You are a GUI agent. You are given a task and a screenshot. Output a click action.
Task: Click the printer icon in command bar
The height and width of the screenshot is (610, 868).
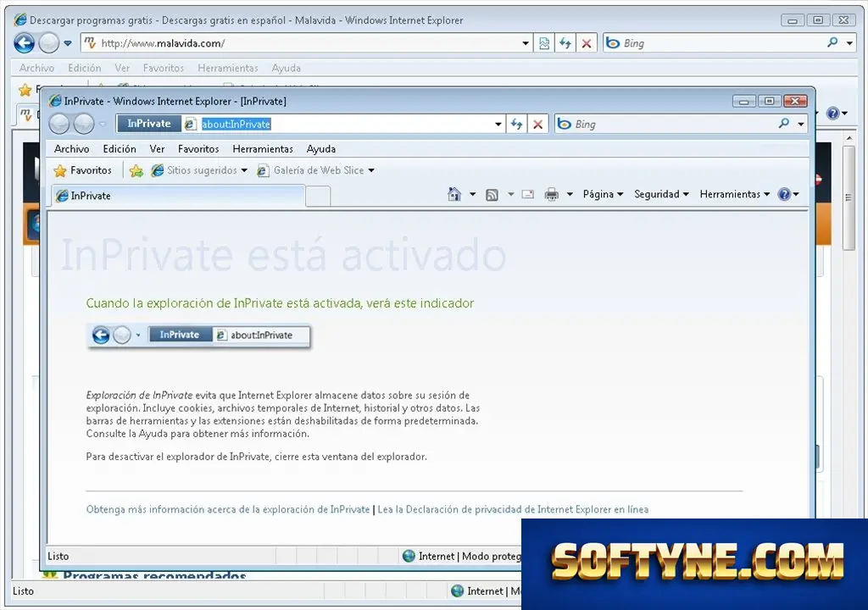click(551, 194)
